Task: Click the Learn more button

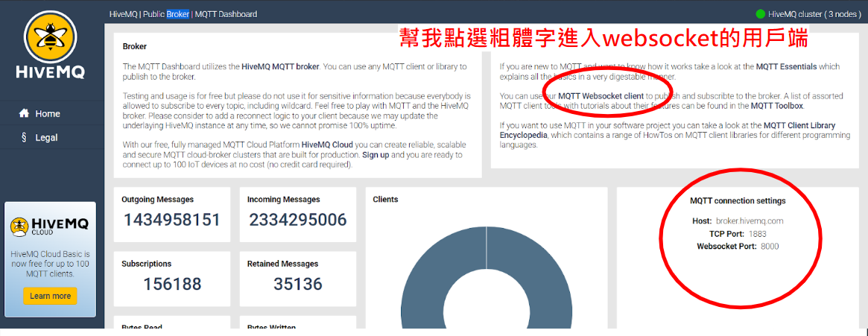Action: [x=51, y=296]
